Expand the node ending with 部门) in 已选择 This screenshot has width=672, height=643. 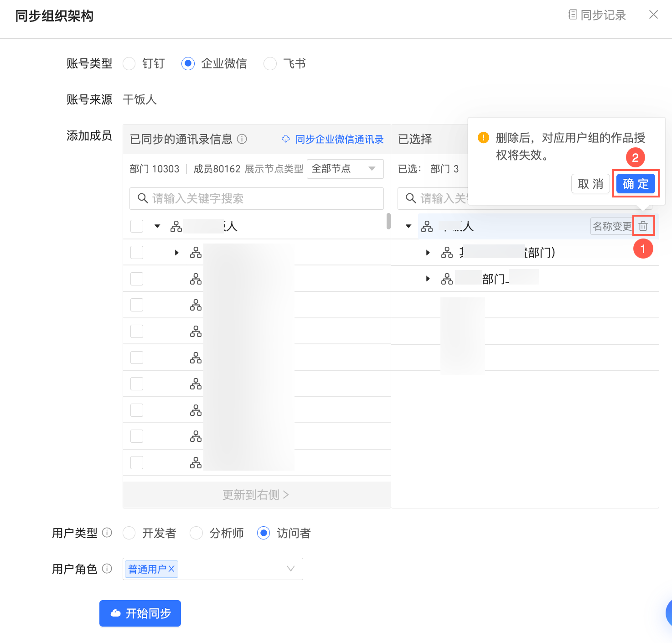coord(428,253)
